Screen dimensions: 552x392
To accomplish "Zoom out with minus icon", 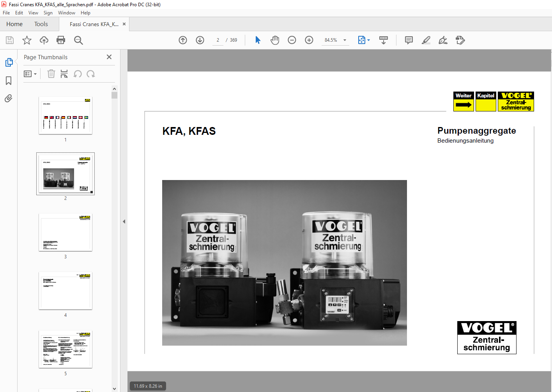I will 292,40.
